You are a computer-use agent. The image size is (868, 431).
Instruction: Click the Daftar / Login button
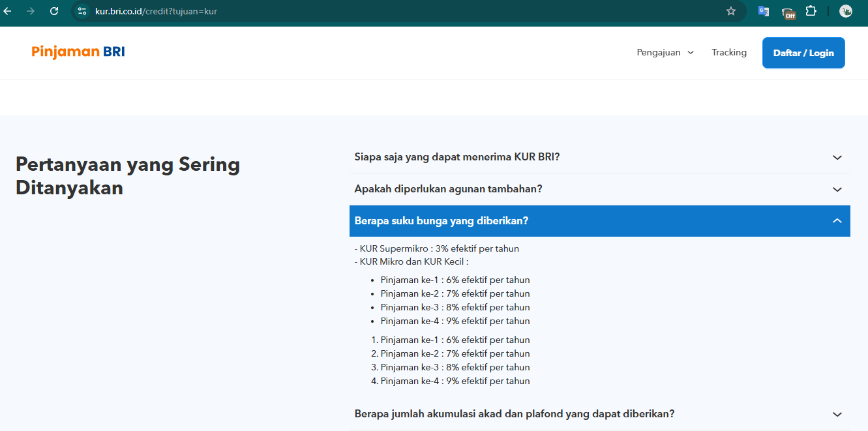tap(803, 53)
